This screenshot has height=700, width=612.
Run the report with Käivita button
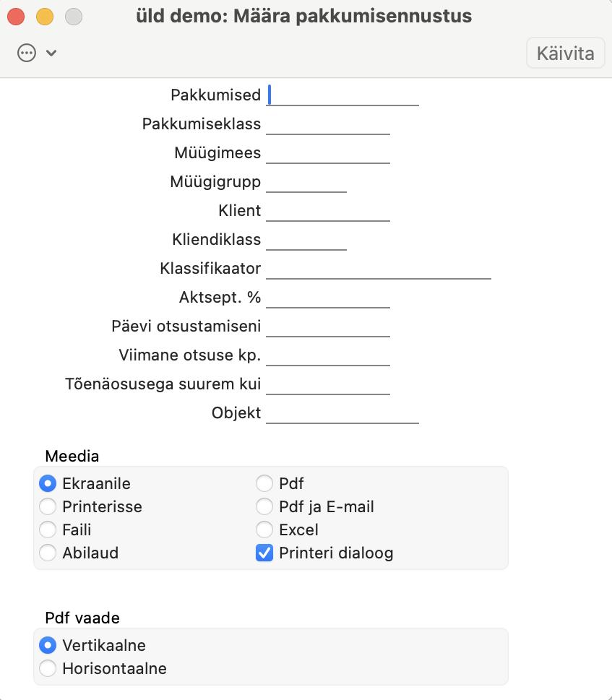[565, 53]
